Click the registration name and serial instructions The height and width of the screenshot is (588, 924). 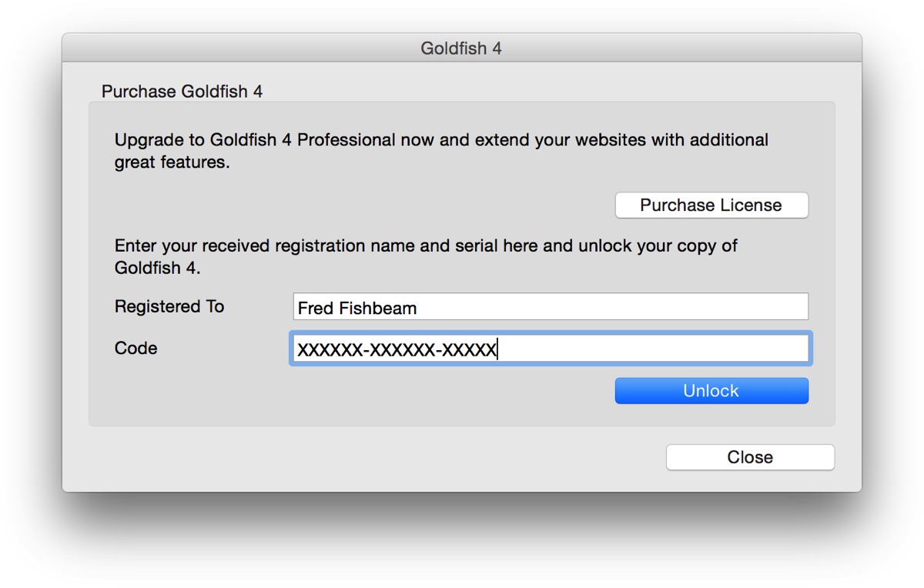click(x=426, y=257)
